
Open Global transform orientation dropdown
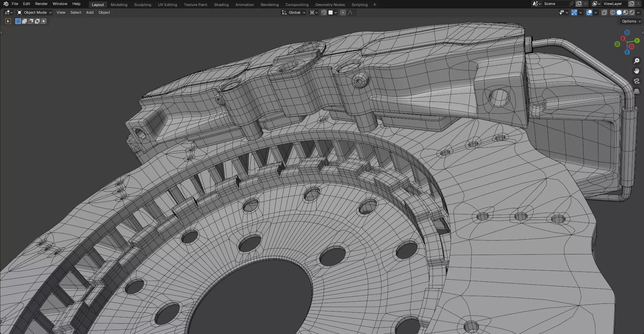click(x=294, y=12)
